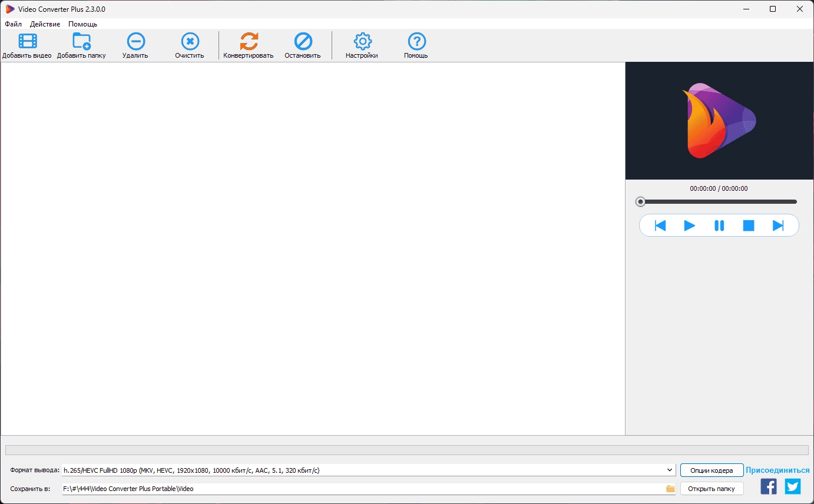Viewport: 814px width, 504px height.
Task: Click the Добавить папку folder icon
Action: (81, 41)
